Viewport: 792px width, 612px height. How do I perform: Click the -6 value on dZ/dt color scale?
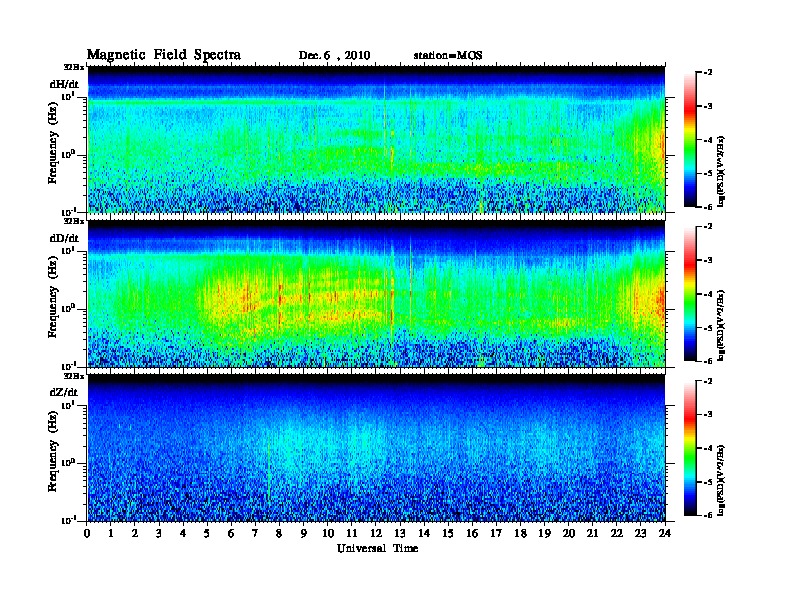pyautogui.click(x=708, y=515)
